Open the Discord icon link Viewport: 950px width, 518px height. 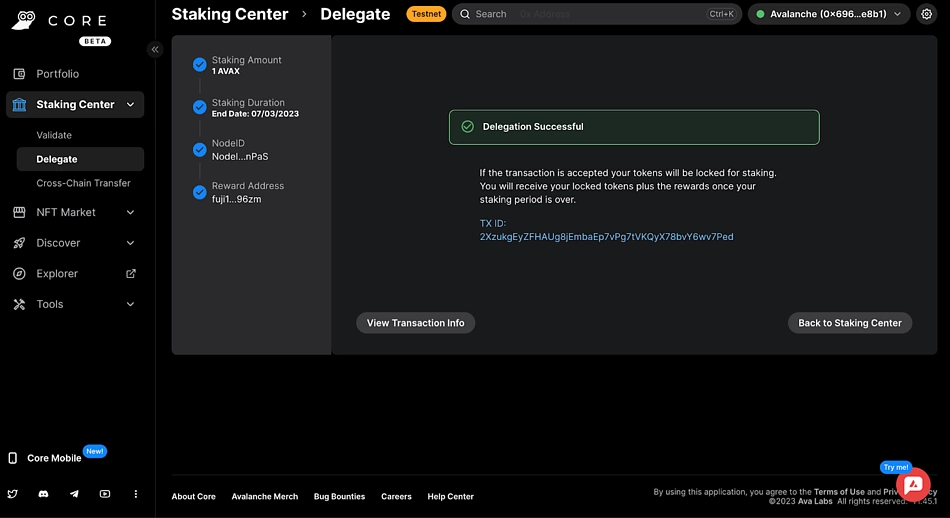click(43, 494)
